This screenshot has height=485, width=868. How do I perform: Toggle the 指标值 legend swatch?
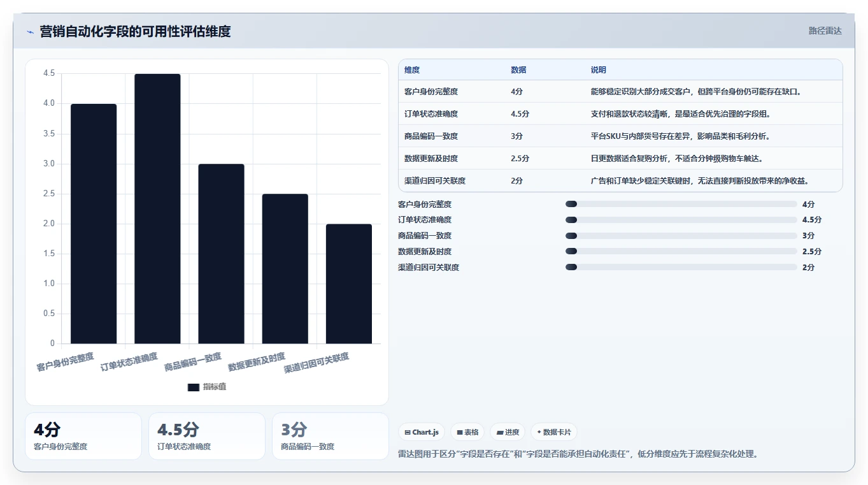[x=194, y=387]
